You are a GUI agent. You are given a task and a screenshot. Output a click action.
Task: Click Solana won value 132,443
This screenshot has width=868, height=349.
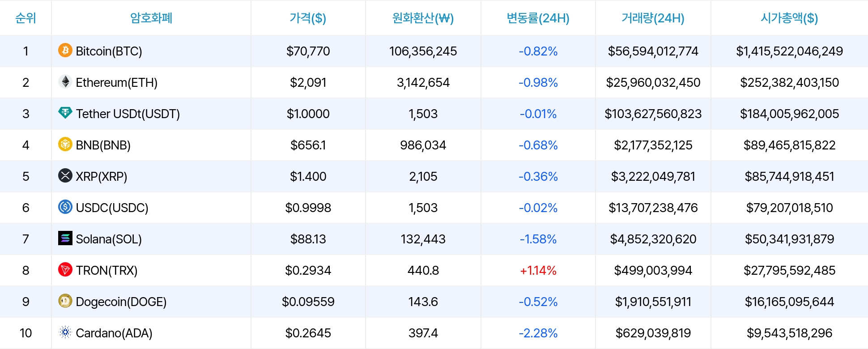423,239
